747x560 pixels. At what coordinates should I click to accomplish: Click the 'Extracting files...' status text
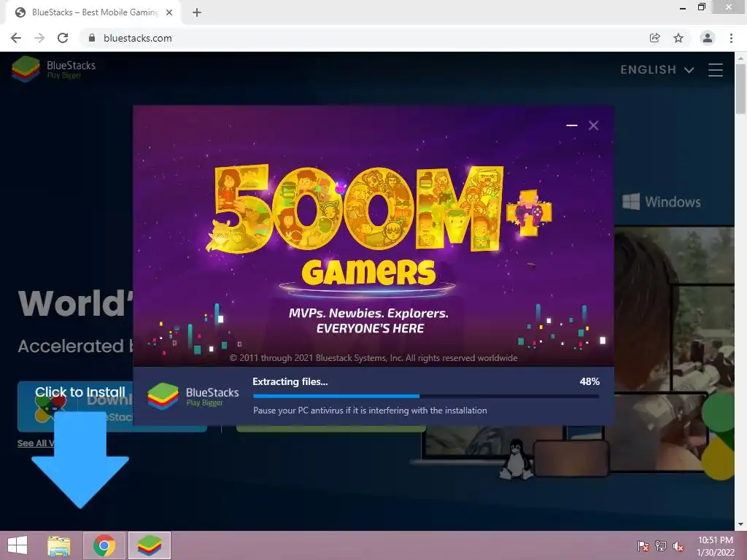point(290,381)
